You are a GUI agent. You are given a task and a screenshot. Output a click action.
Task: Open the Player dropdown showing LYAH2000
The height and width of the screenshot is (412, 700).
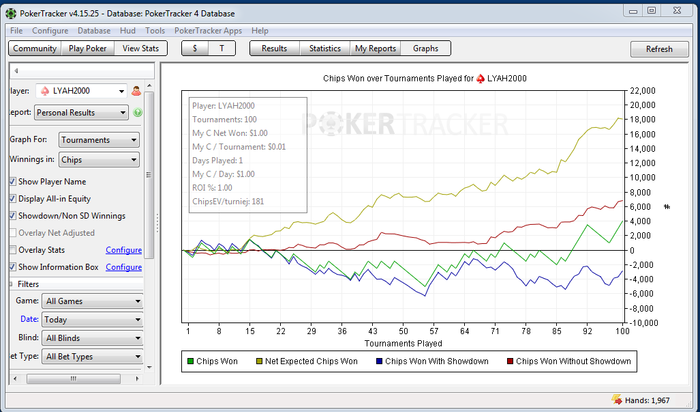pyautogui.click(x=81, y=91)
